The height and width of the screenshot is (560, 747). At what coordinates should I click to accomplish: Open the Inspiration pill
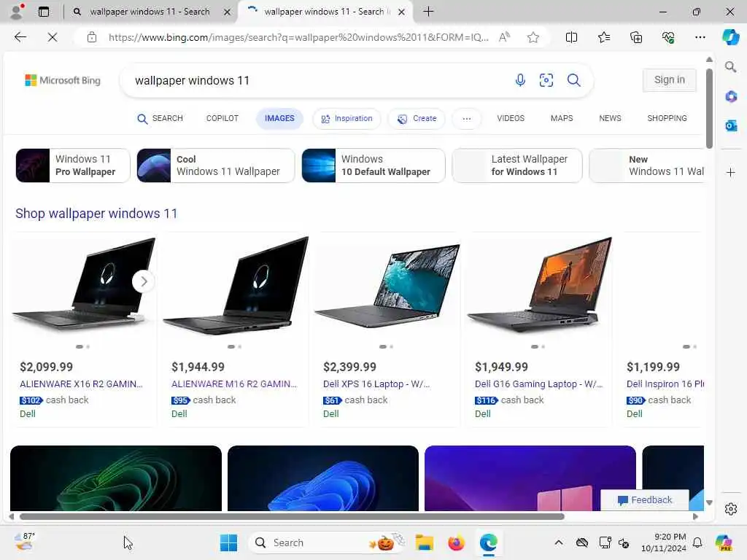[x=347, y=119]
